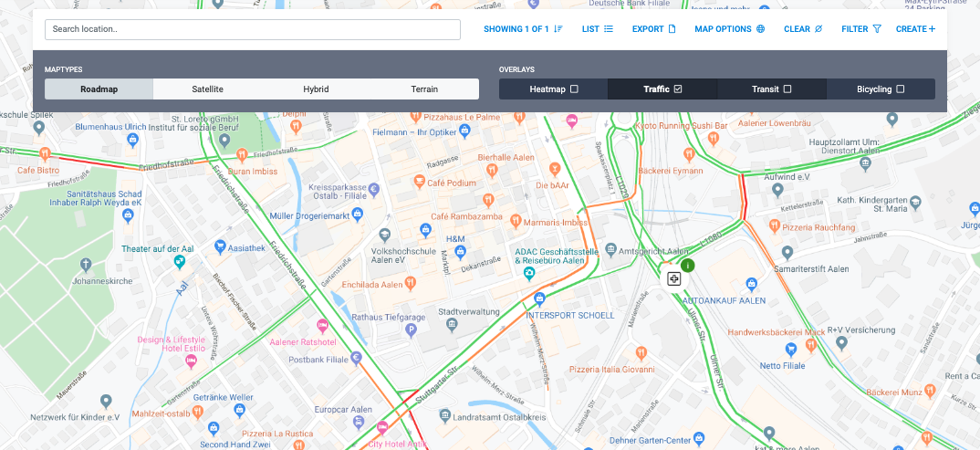980x450 pixels.
Task: Open the Filter options
Action: 861,29
